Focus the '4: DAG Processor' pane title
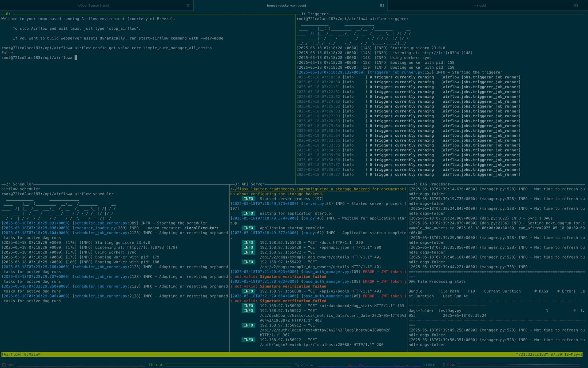The image size is (588, 368). tap(431, 184)
